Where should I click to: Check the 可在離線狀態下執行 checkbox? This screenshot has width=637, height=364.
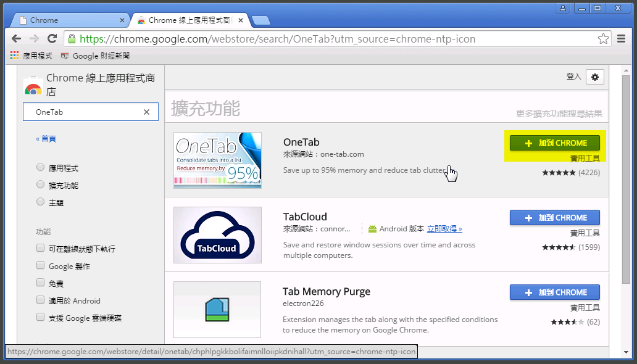coord(40,248)
